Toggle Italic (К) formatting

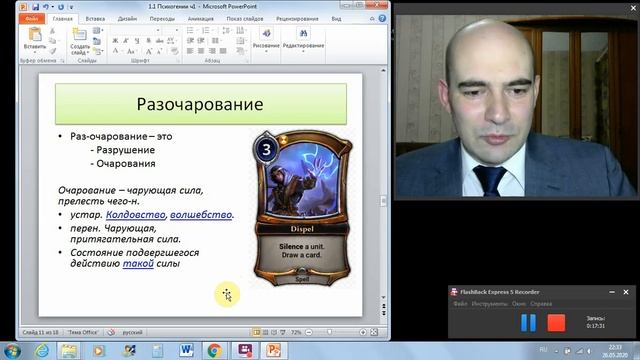click(x=126, y=41)
